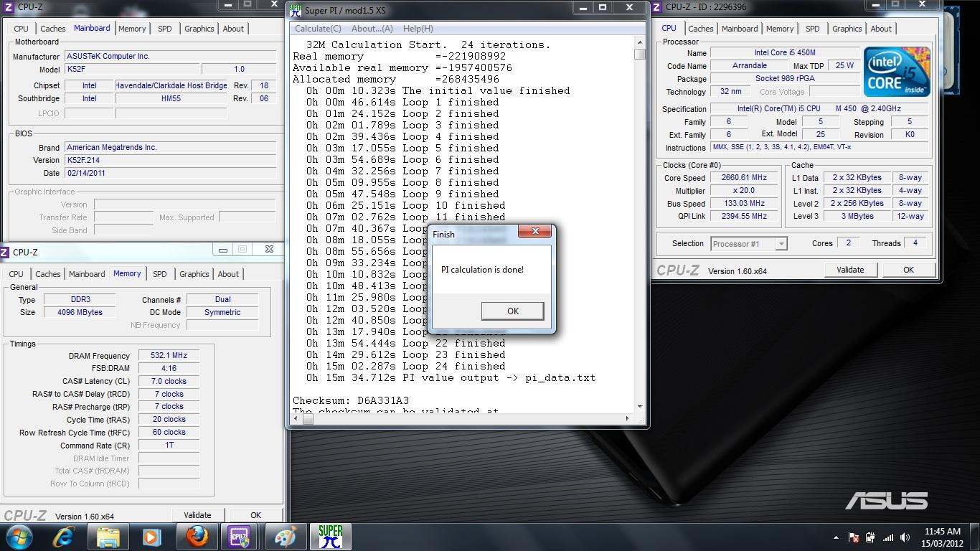This screenshot has width=980, height=551.
Task: Click the Intel Core i5 inside logo
Action: click(x=897, y=72)
